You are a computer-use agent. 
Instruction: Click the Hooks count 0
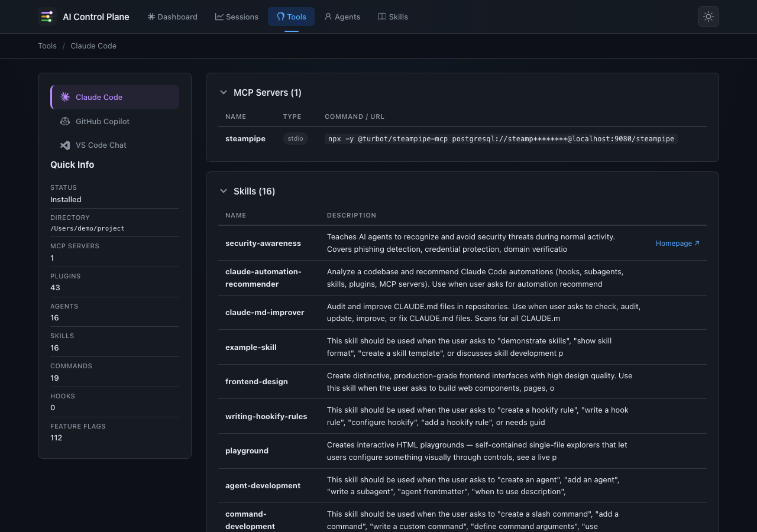pos(53,408)
